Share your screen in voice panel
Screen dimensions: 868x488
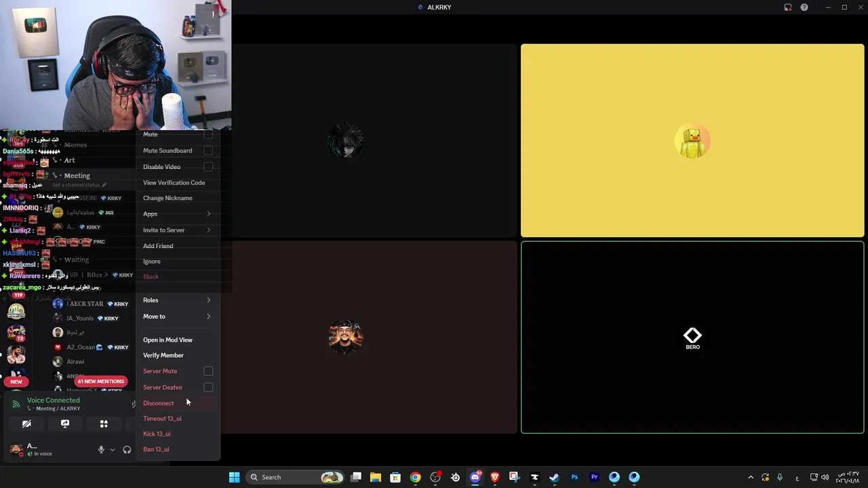(x=65, y=424)
